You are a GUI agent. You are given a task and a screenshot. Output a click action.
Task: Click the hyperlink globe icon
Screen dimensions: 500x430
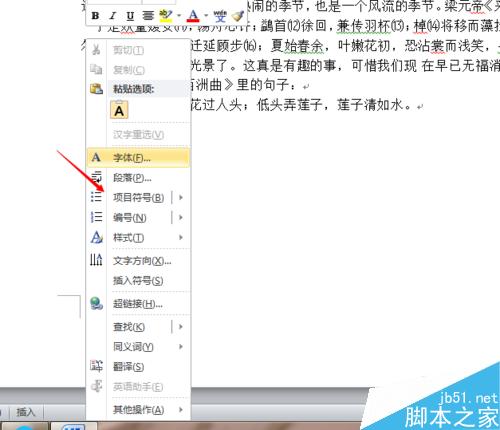[97, 303]
